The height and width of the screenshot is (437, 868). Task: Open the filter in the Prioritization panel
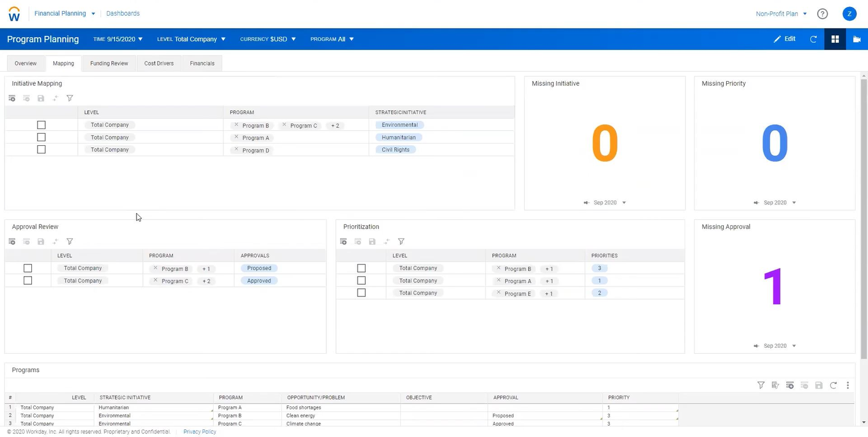coord(401,241)
